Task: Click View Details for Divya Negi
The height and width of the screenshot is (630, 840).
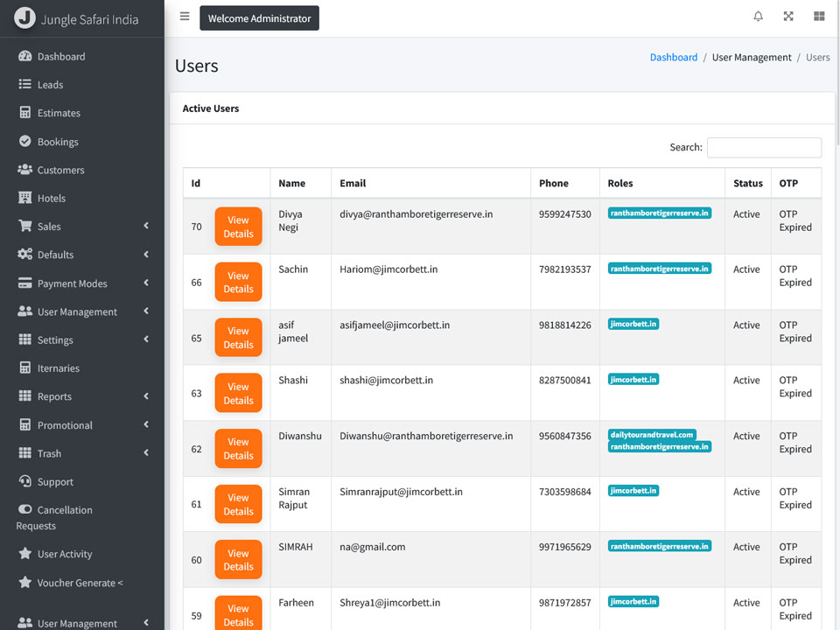Action: click(238, 227)
